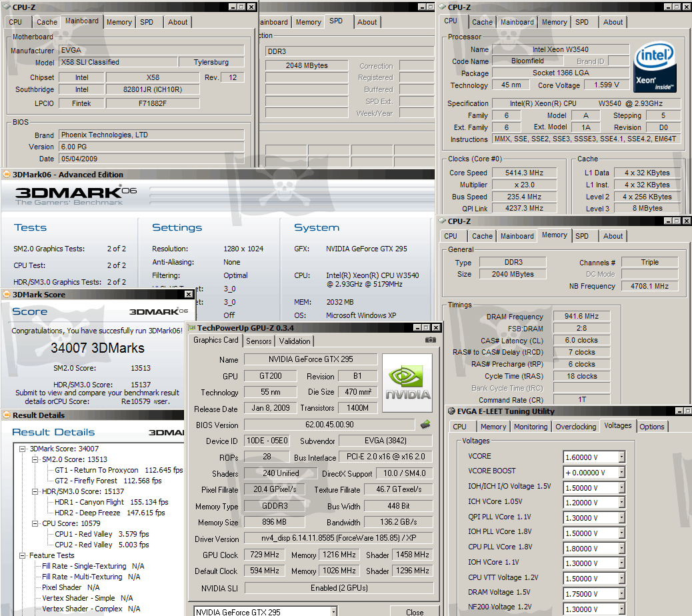692x616 pixels.
Task: Select the SPD tab in the Memory timings CPU-Z window
Action: tap(582, 236)
